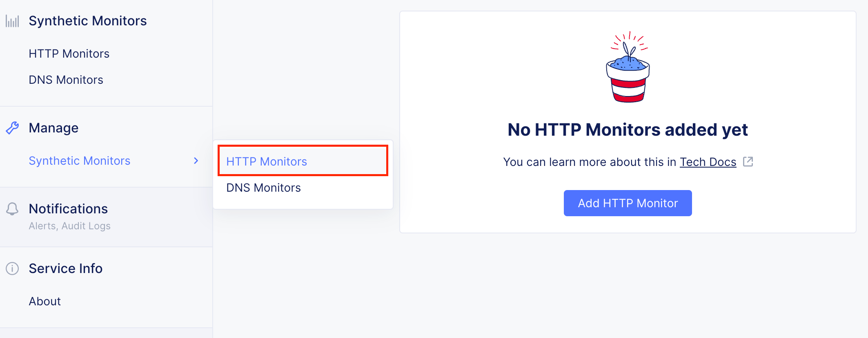Click the info icon next to Service Info
Screen dimensions: 868x338
coord(12,269)
